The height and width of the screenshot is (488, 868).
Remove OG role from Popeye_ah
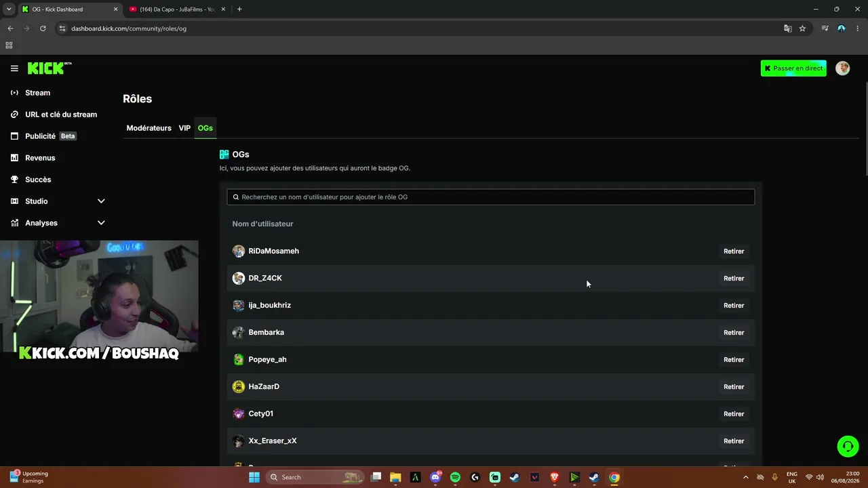(734, 360)
